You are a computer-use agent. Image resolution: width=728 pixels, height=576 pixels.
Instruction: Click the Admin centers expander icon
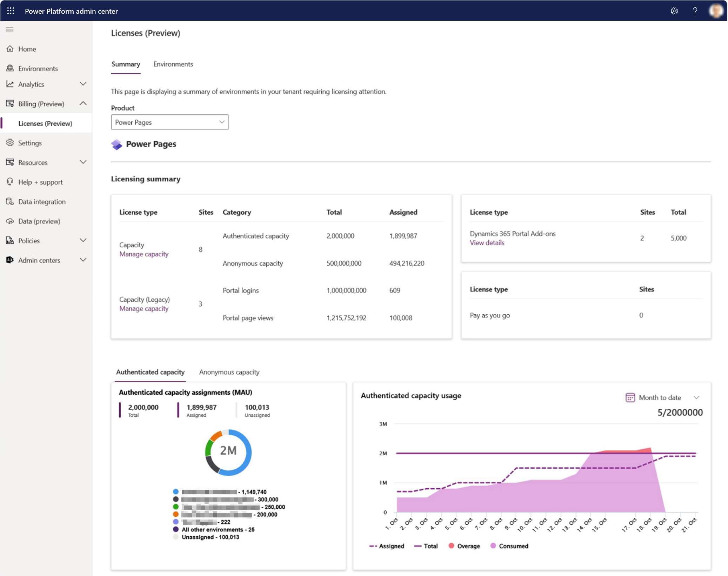click(x=84, y=260)
